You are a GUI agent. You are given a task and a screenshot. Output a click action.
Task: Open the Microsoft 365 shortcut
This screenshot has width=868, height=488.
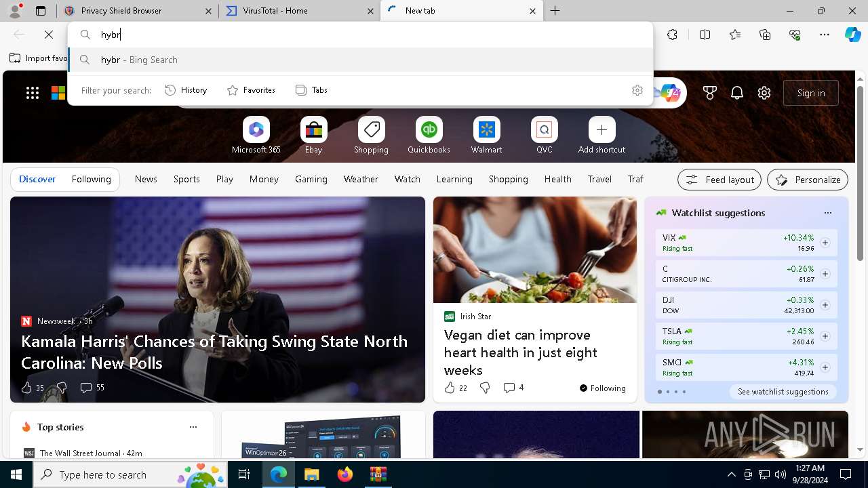[256, 136]
